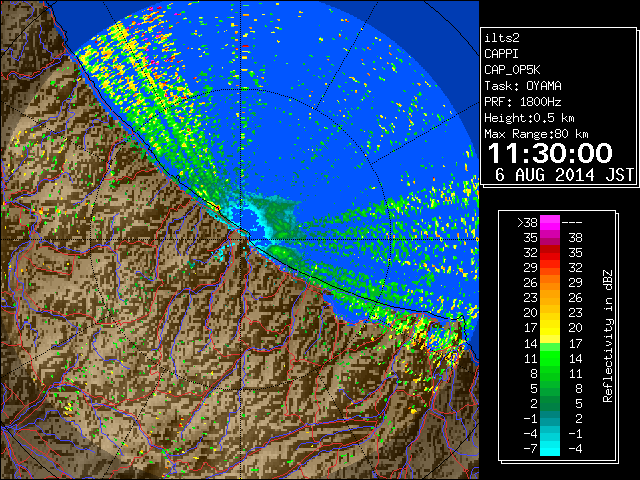Click the 'Reflectivity in dBZ' legend title
The image size is (640, 480).
pyautogui.click(x=608, y=336)
